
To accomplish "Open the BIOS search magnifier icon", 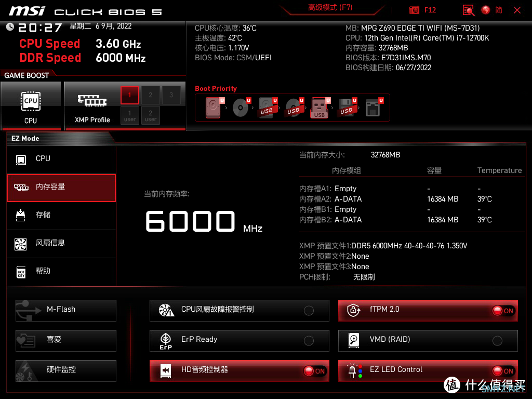I will (x=468, y=10).
